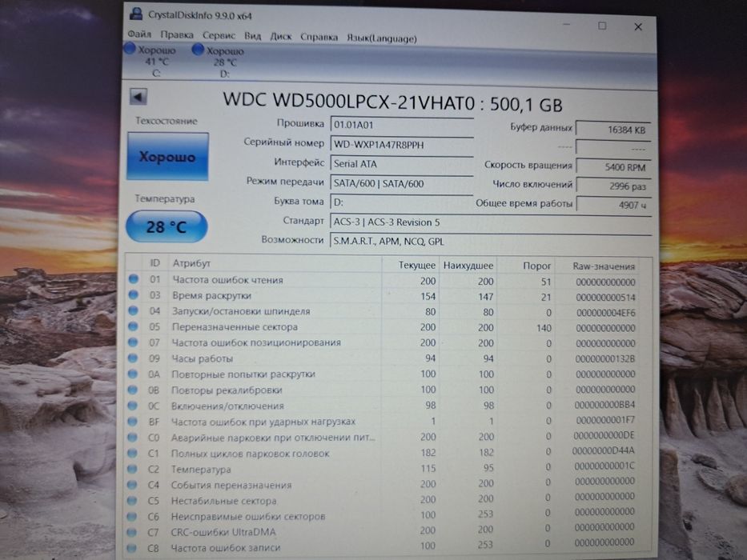The width and height of the screenshot is (747, 560).
Task: Click the features field S.M.A.R.T., APM, NCQ, GPL
Action: tap(490, 242)
